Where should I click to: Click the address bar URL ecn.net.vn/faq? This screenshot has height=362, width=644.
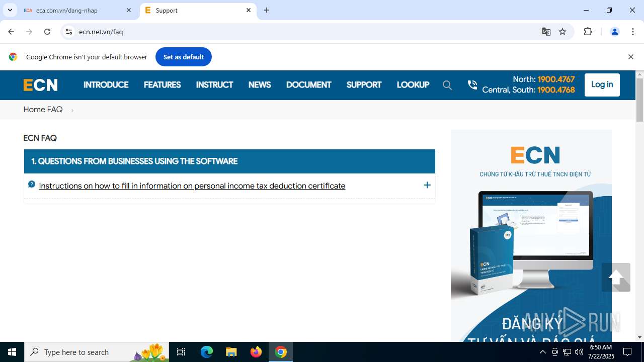pos(101,32)
